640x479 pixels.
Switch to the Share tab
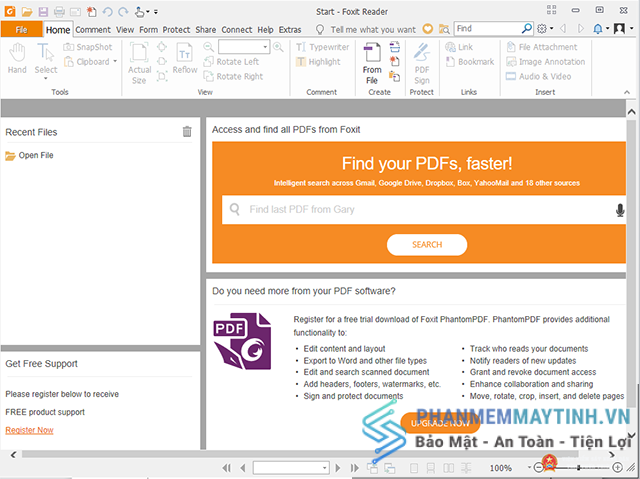[206, 29]
